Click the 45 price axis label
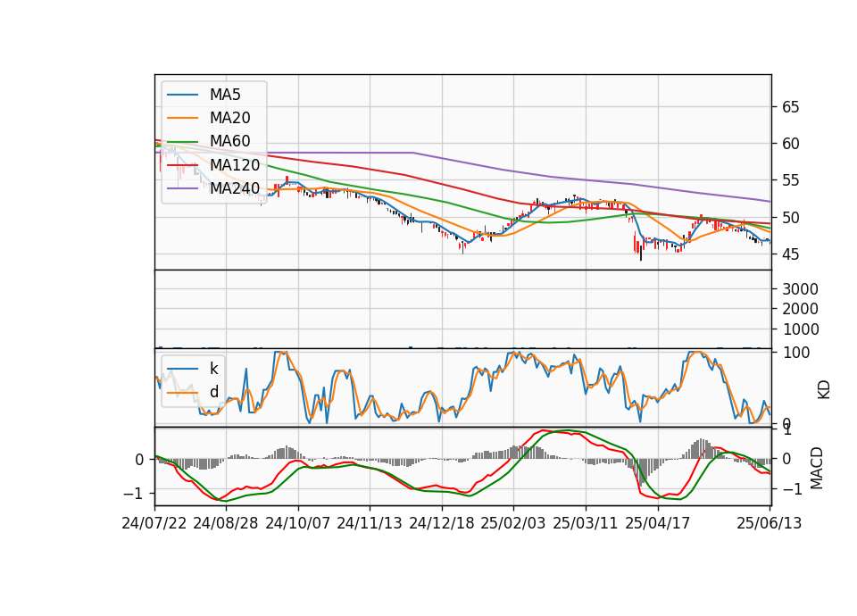Viewport: 857px width, 616px height. coord(790,254)
